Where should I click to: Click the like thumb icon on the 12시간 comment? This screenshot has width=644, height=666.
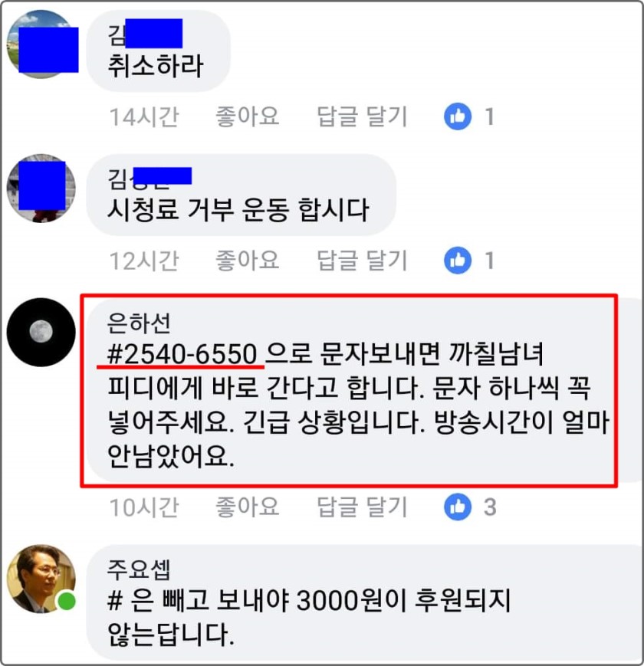tap(458, 260)
